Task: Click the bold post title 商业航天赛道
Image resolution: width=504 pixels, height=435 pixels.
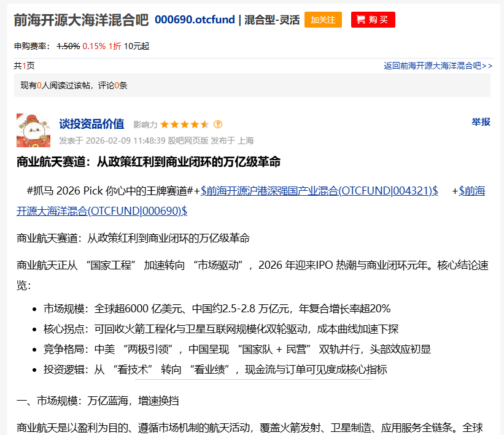Action: pyautogui.click(x=149, y=162)
